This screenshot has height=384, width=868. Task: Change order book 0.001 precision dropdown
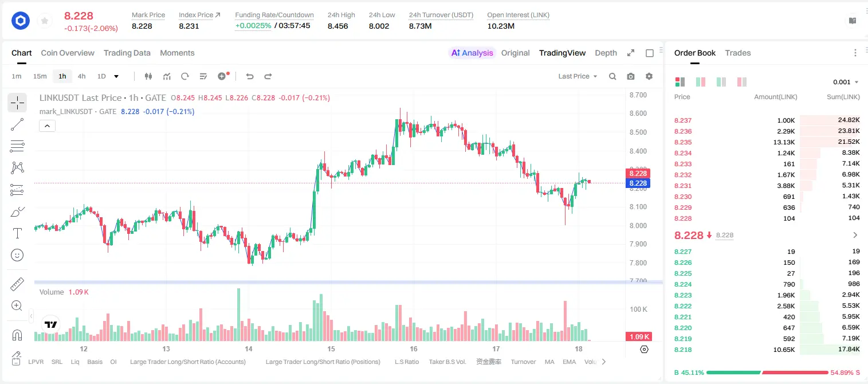point(846,82)
